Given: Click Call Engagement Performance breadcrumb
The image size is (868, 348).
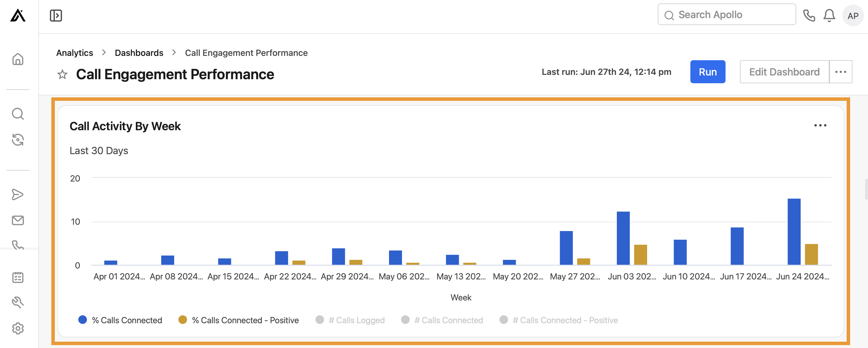Looking at the screenshot, I should click(x=246, y=53).
